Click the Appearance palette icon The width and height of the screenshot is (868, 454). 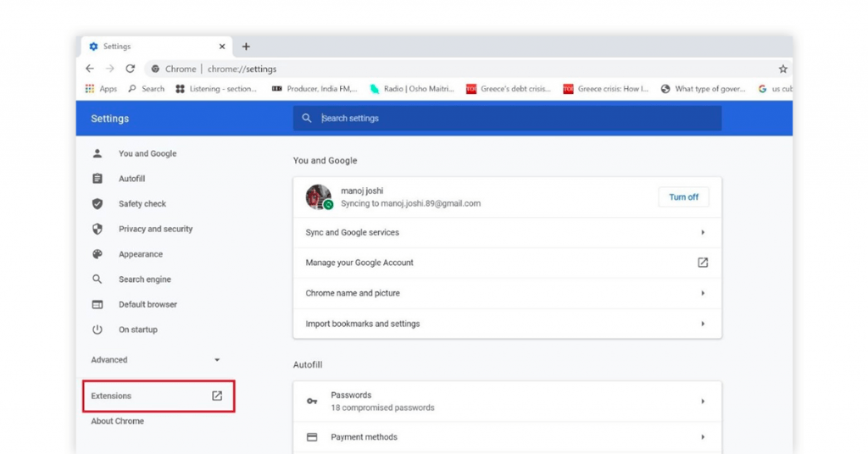pyautogui.click(x=97, y=254)
